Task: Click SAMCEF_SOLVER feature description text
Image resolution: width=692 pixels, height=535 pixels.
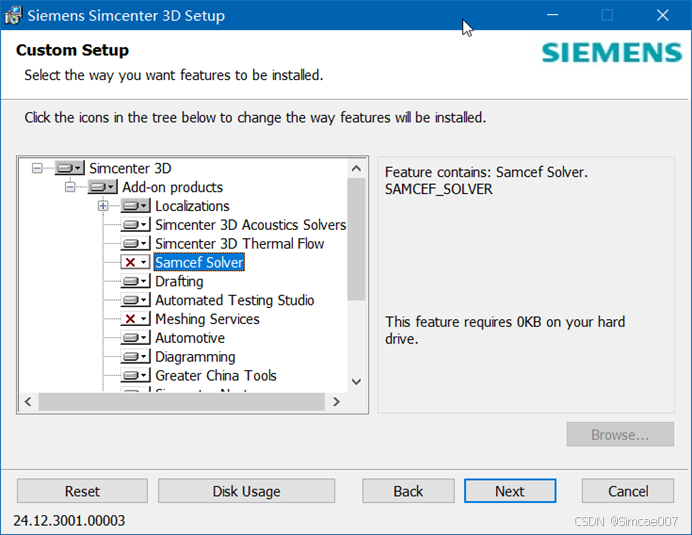Action: [x=439, y=189]
